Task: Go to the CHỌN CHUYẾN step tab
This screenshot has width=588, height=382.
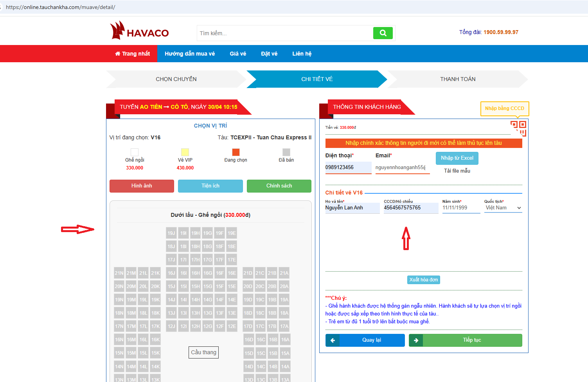Action: coord(176,79)
